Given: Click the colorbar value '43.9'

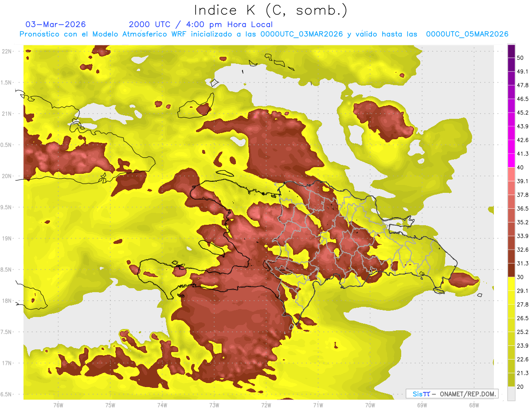Looking at the screenshot, I should 523,127.
